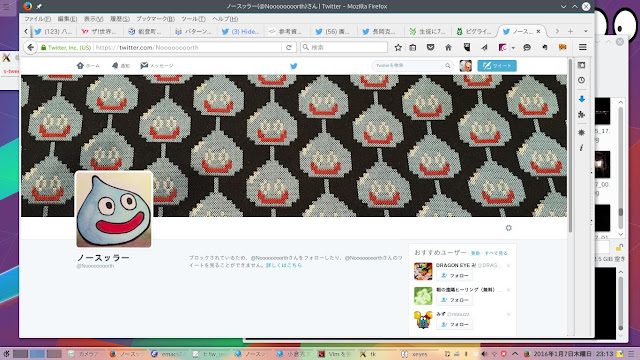Screen dimensions: 640x360
Task: Click the Firefox 検索 search box
Action: [344, 47]
